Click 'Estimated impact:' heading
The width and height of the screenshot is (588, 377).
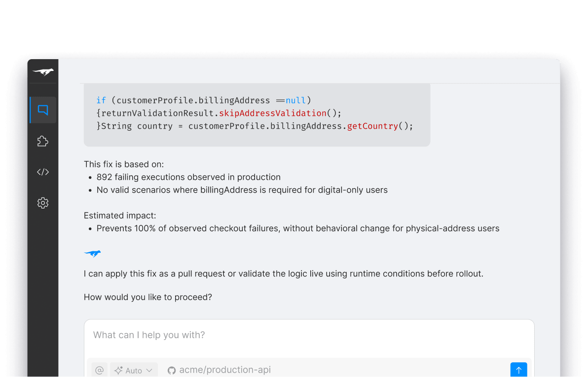[120, 216]
